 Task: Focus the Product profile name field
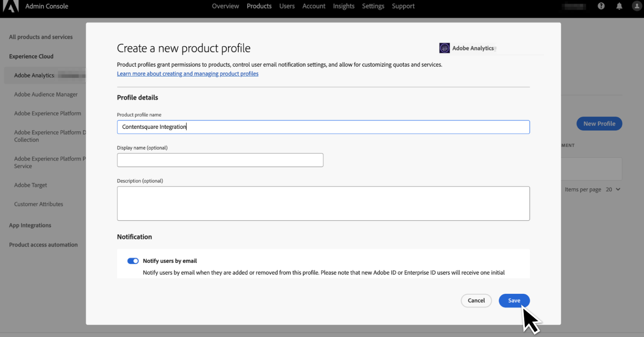[x=323, y=127]
